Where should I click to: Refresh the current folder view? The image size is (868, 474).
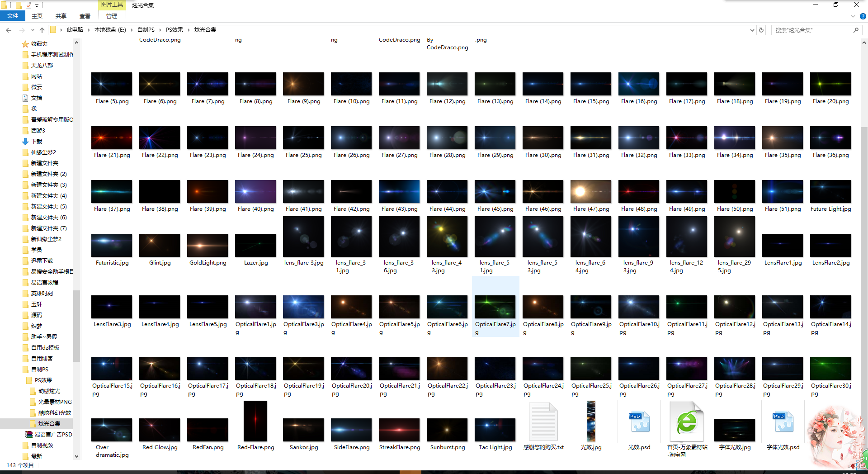pos(761,30)
